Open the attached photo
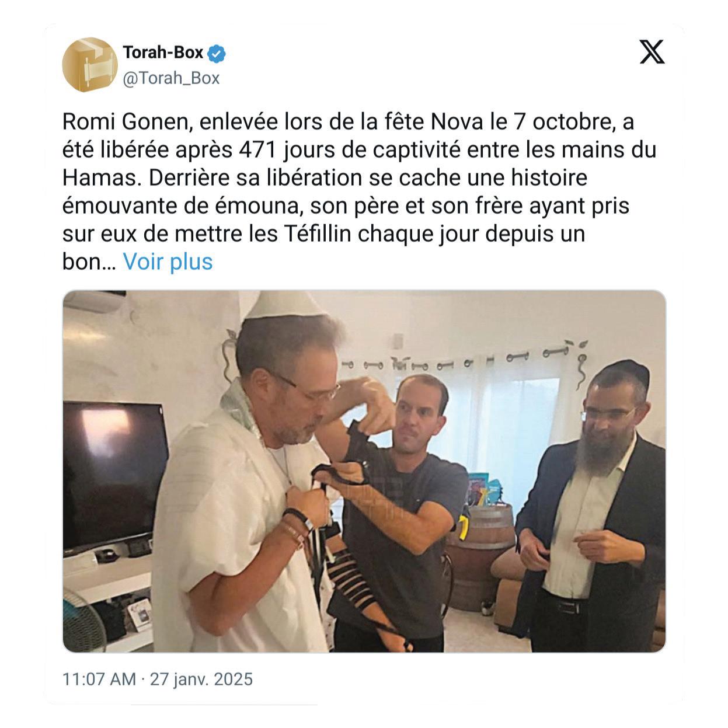The image size is (728, 728). coord(364,471)
